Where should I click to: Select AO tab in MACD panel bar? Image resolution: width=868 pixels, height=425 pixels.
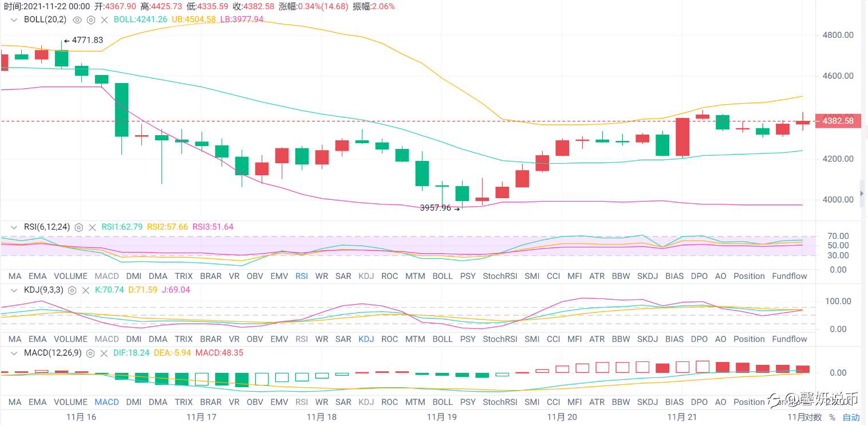tap(721, 402)
